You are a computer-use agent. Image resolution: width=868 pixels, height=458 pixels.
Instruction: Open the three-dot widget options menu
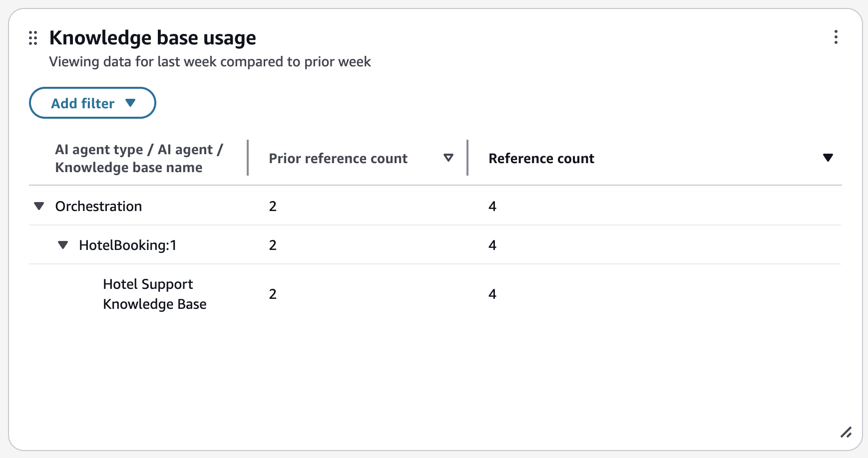[836, 37]
